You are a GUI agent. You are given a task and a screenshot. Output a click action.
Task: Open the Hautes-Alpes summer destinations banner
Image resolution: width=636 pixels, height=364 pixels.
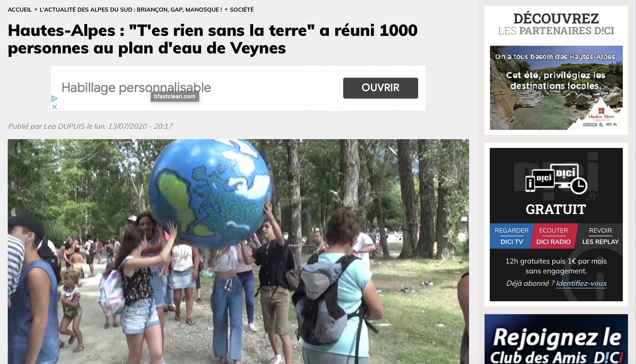click(556, 88)
